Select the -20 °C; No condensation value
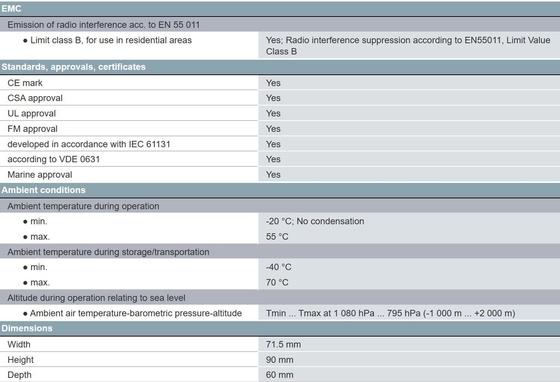The height and width of the screenshot is (382, 560). (315, 221)
